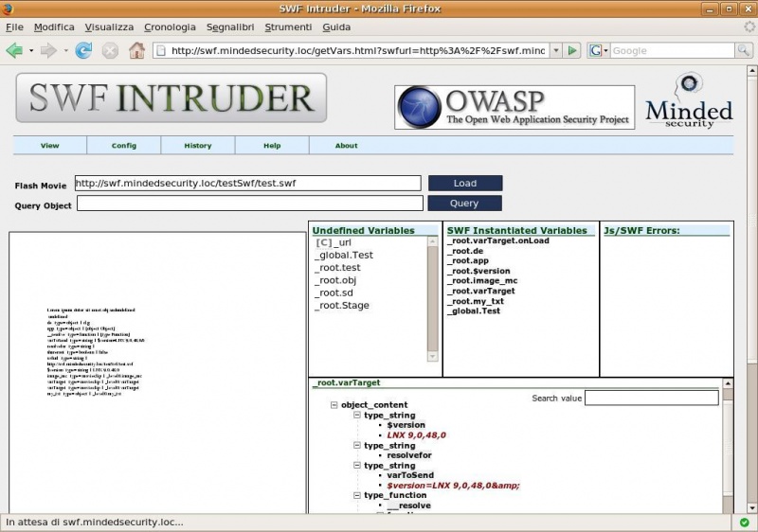Collapse the type_string node above varToSend
Image resolution: width=758 pixels, height=532 pixels.
click(357, 466)
